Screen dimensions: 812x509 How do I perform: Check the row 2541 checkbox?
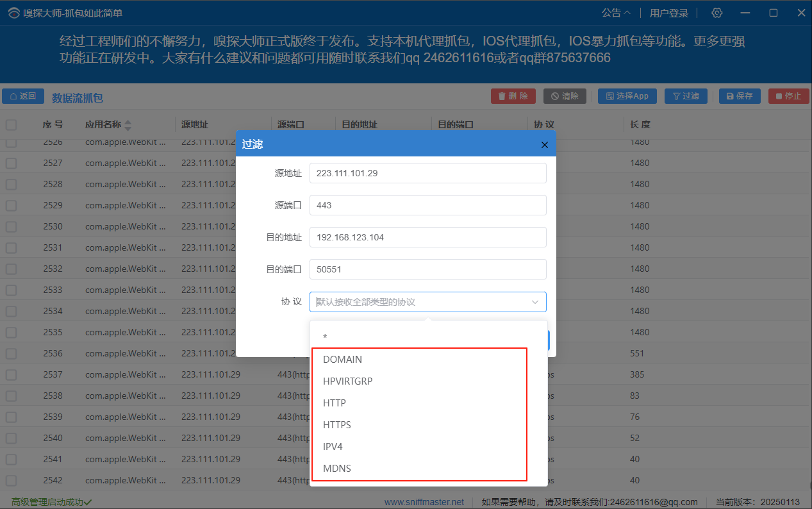pyautogui.click(x=12, y=459)
